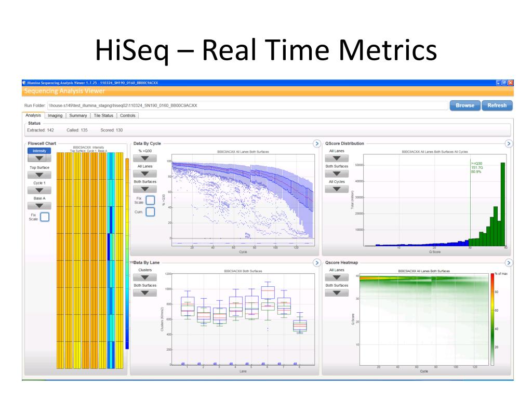Open Both Surfaces dropdown in Data By Lane
Screen dimensions: 532x399
[145, 293]
